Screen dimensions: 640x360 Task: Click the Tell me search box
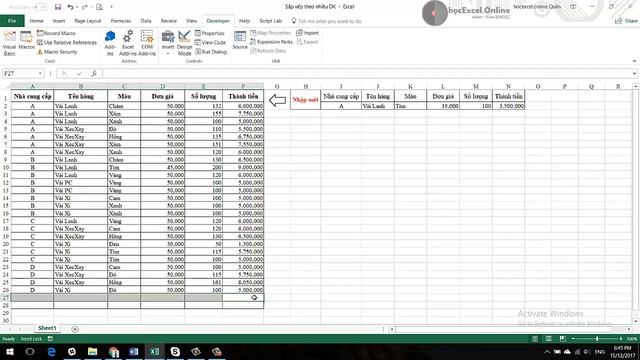click(327, 21)
